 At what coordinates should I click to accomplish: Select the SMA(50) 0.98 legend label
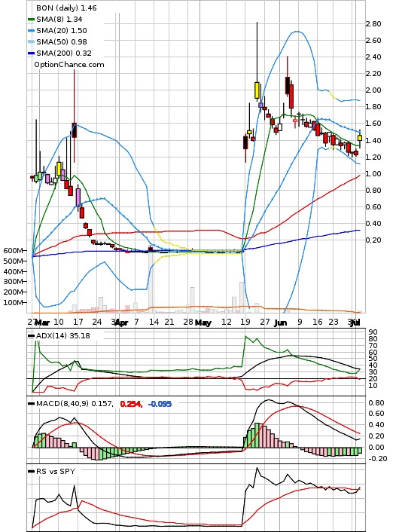click(62, 41)
